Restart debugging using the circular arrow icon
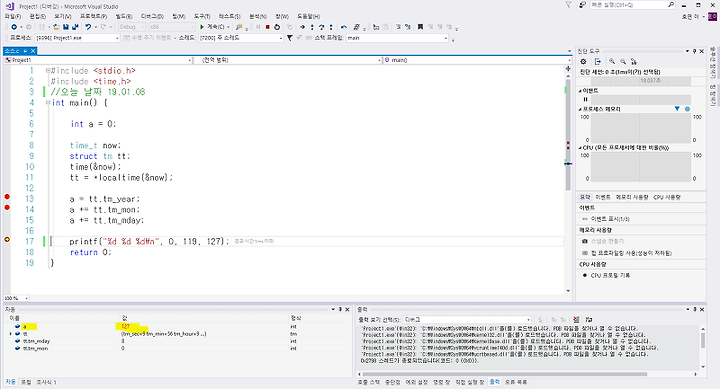720x389 pixels. point(277,27)
